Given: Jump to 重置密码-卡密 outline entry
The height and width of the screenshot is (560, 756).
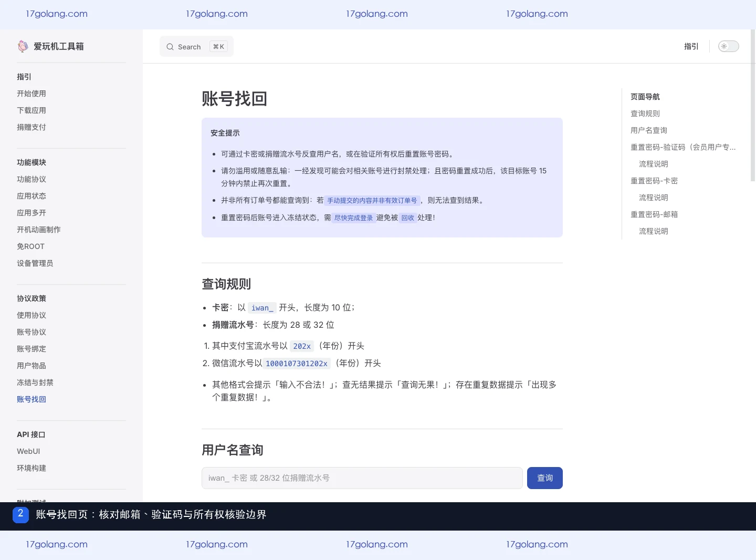Looking at the screenshot, I should 654,181.
